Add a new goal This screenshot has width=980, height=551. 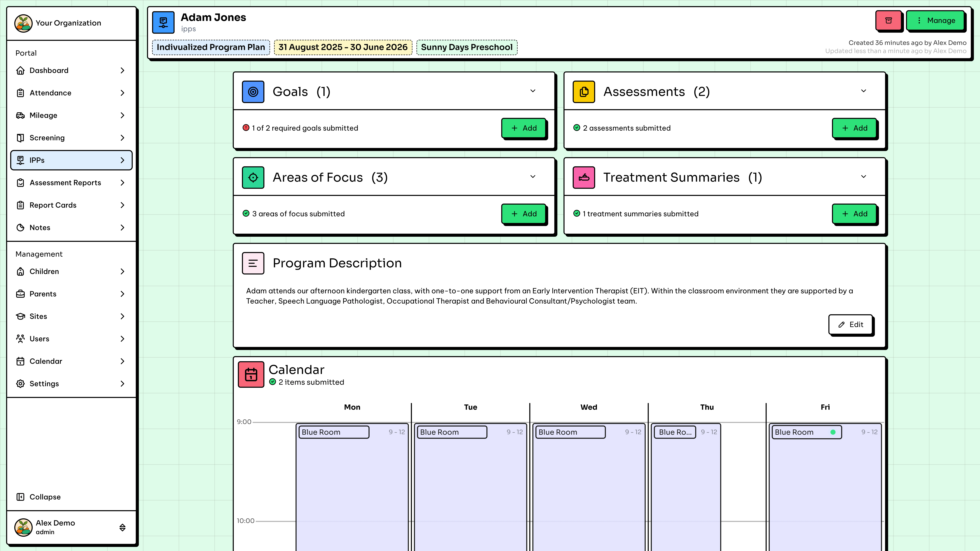[x=524, y=128]
